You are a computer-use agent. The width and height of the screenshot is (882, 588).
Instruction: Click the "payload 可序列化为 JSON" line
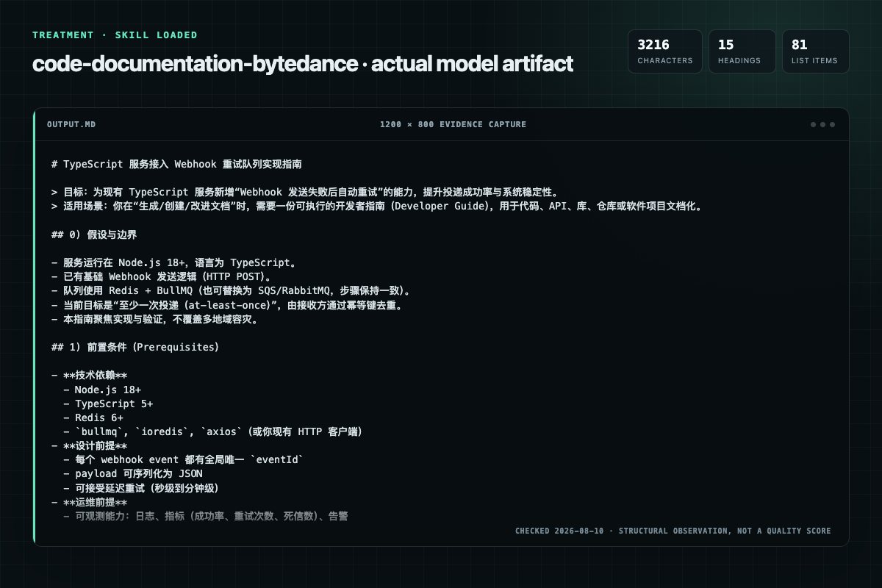pyautogui.click(x=133, y=474)
